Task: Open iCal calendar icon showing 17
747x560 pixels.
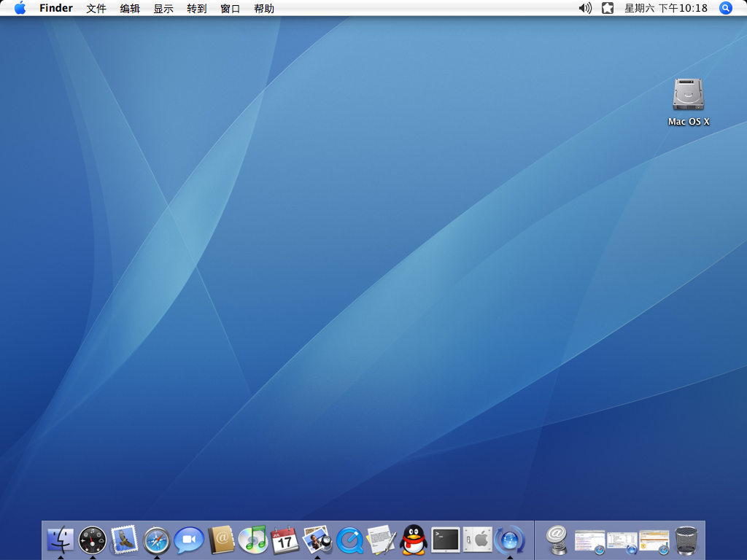Action: click(x=285, y=540)
